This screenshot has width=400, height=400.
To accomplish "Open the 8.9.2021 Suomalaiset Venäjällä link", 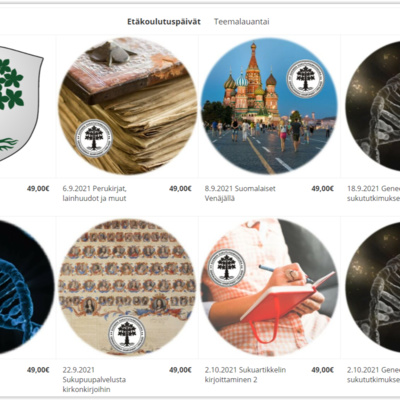I will click(x=240, y=193).
